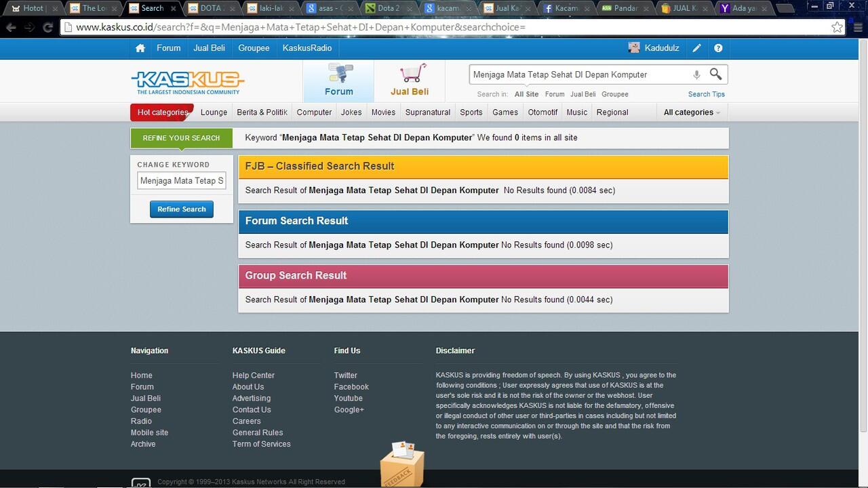Open Help Center in KASKUS Guide
Image resolution: width=868 pixels, height=488 pixels.
tap(254, 375)
